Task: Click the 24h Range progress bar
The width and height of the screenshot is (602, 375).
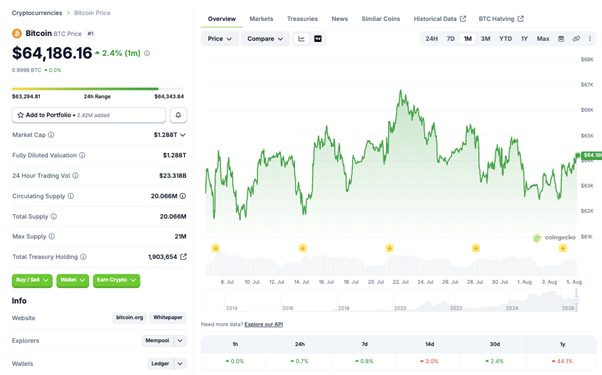Action: click(x=98, y=89)
